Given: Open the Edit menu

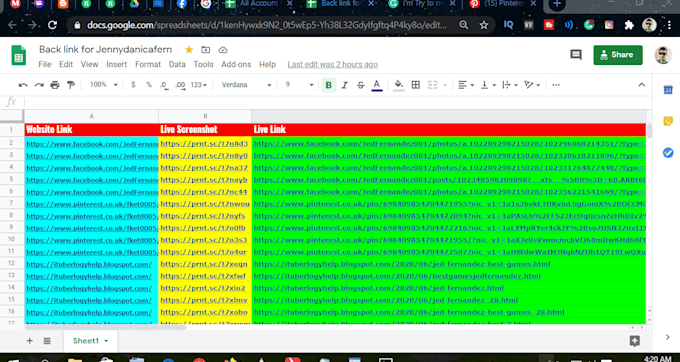Looking at the screenshot, I should click(x=66, y=64).
